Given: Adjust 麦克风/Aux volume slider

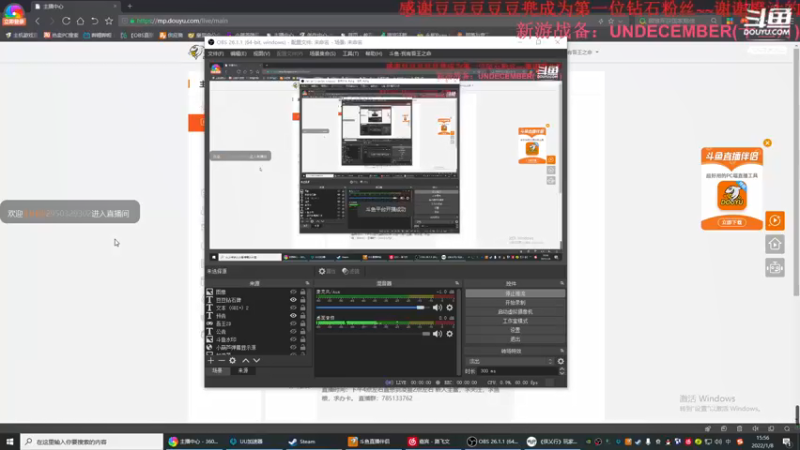Looking at the screenshot, I should 420,308.
